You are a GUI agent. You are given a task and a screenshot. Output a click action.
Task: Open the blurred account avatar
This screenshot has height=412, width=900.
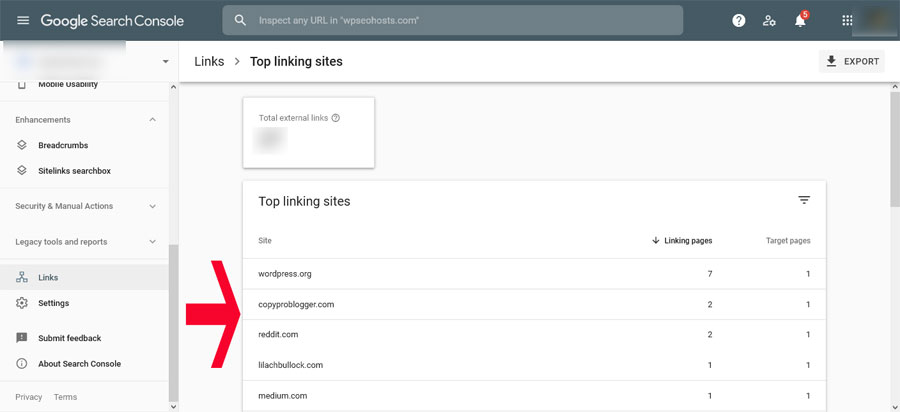tap(875, 20)
